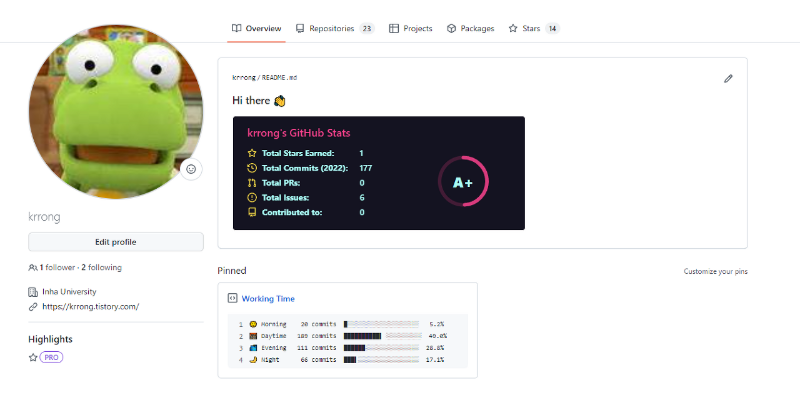Click the Highlights heading
Screen dimensions: 800x394
pyautogui.click(x=51, y=339)
